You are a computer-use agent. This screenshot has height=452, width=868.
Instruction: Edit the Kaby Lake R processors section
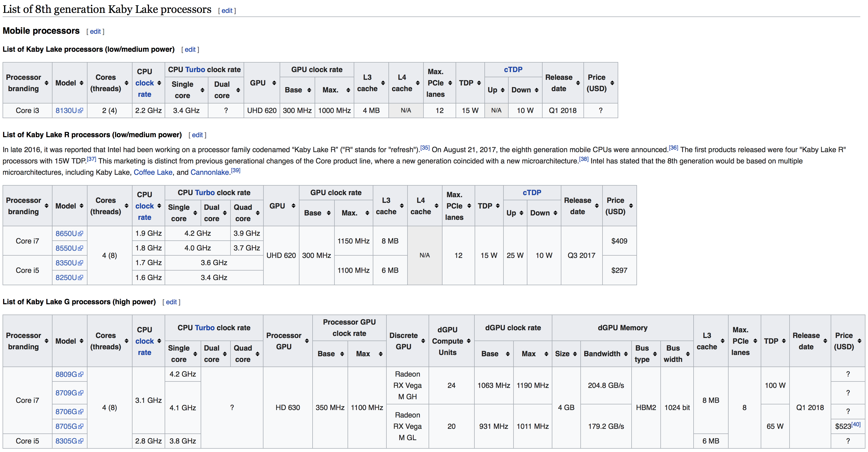pos(197,135)
